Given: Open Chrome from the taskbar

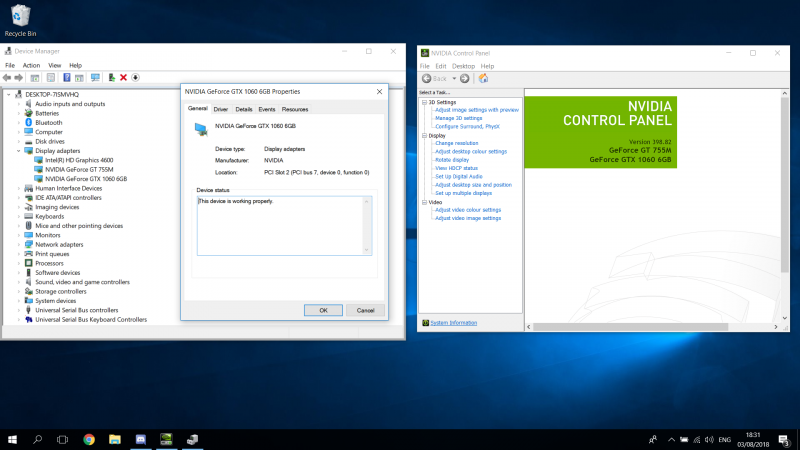Looking at the screenshot, I should [x=89, y=438].
